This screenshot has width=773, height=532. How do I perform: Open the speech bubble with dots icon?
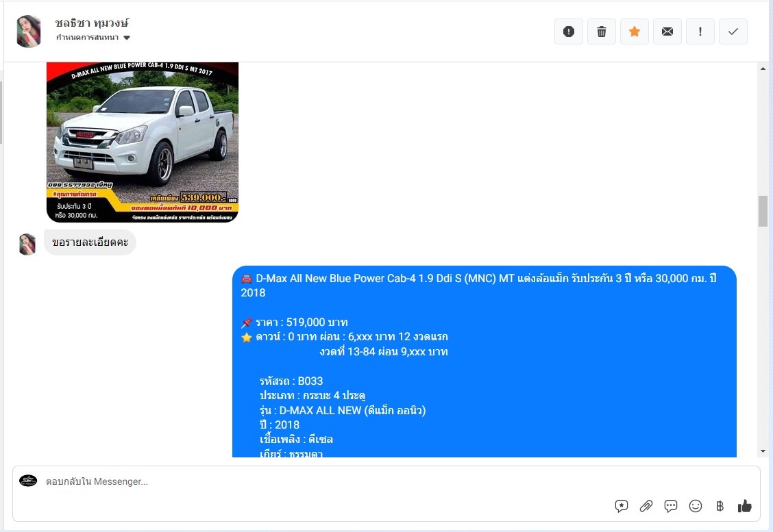coord(670,506)
